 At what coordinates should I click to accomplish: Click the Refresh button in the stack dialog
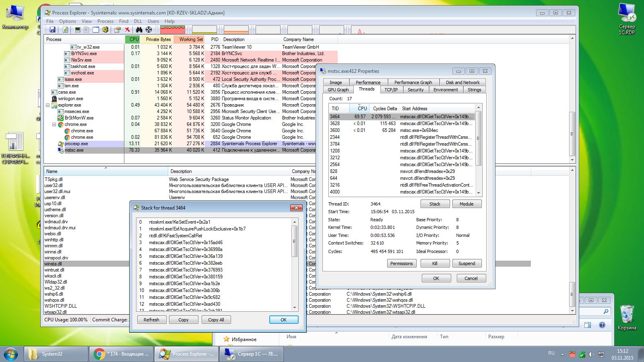(151, 320)
